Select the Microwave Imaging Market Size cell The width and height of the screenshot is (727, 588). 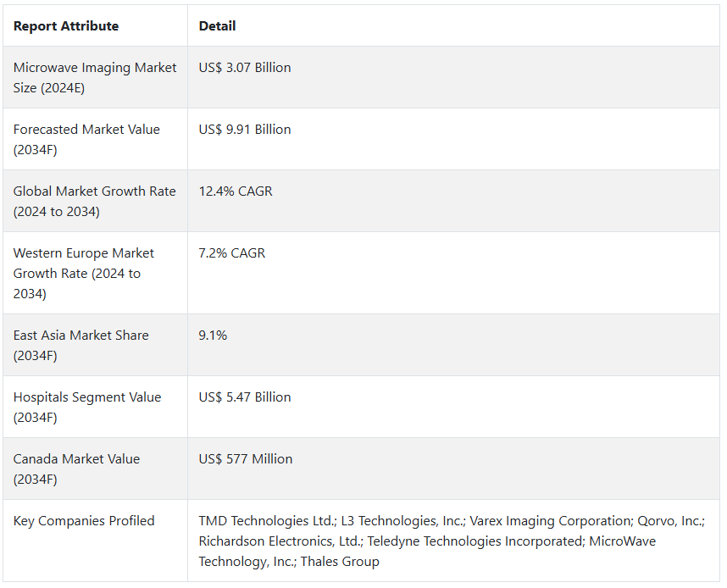95,77
